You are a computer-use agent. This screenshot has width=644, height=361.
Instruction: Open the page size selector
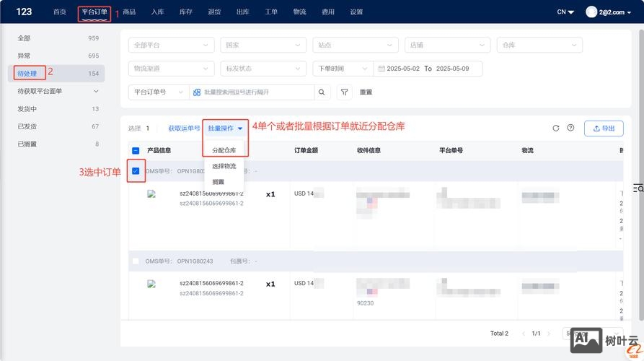click(x=592, y=334)
